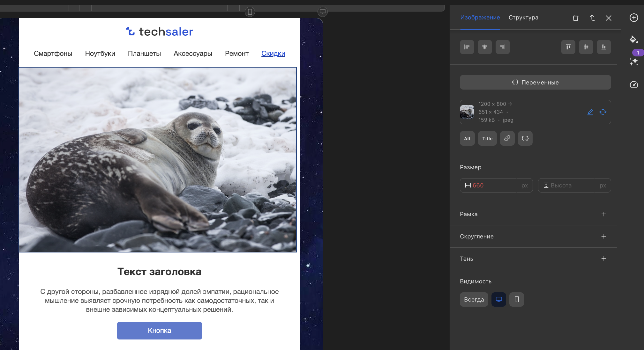Set visibility to mobile only
The height and width of the screenshot is (350, 644).
pos(516,299)
